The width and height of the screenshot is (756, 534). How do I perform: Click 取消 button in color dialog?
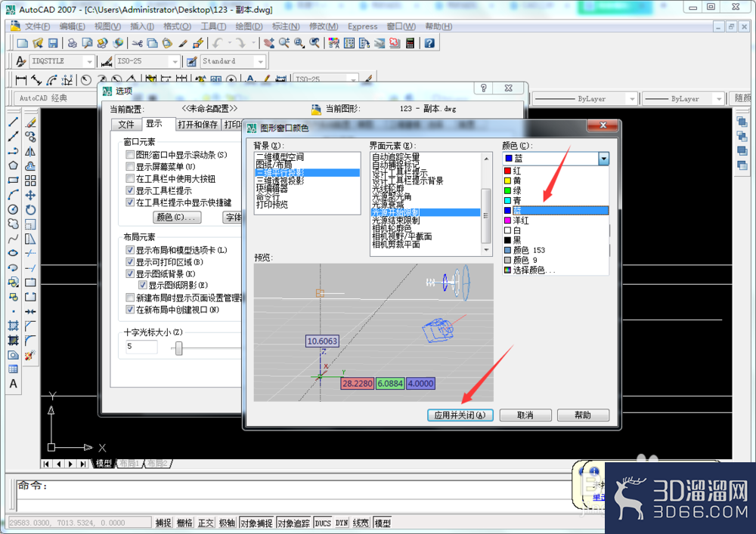[525, 415]
